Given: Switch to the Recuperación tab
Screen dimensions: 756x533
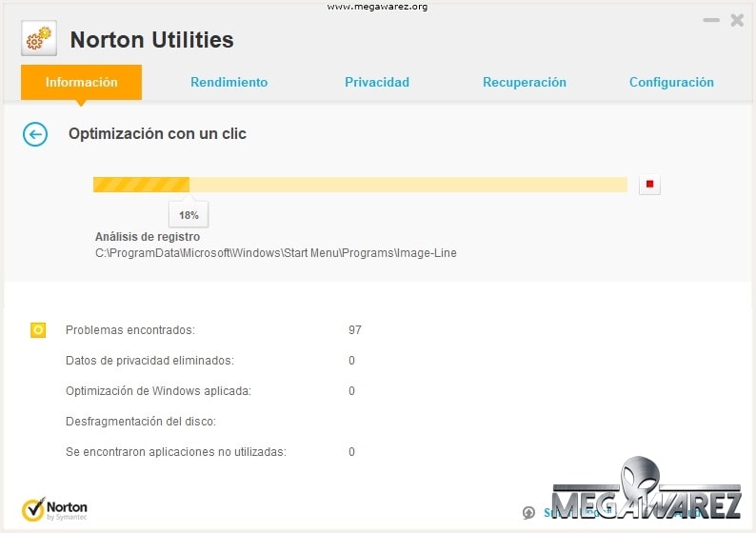Looking at the screenshot, I should point(525,83).
